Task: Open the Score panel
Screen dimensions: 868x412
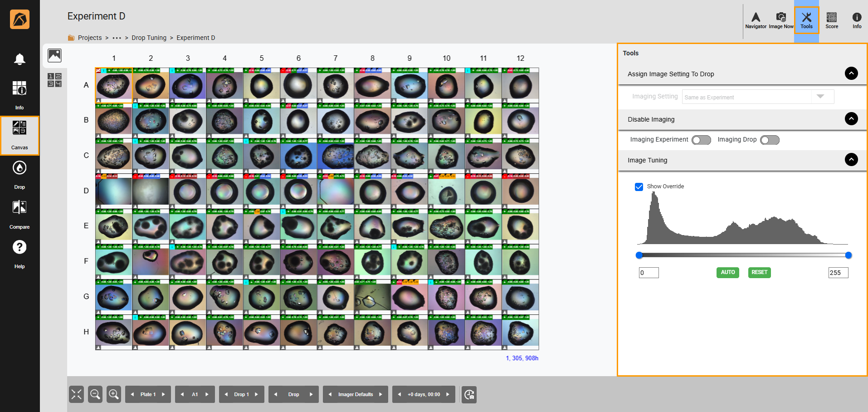Action: click(x=831, y=20)
